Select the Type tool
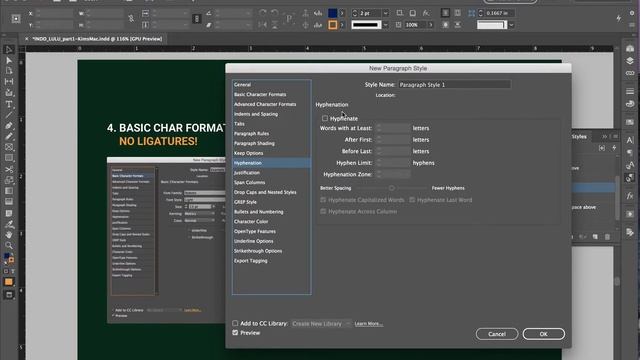This screenshot has width=640, height=360. click(9, 104)
